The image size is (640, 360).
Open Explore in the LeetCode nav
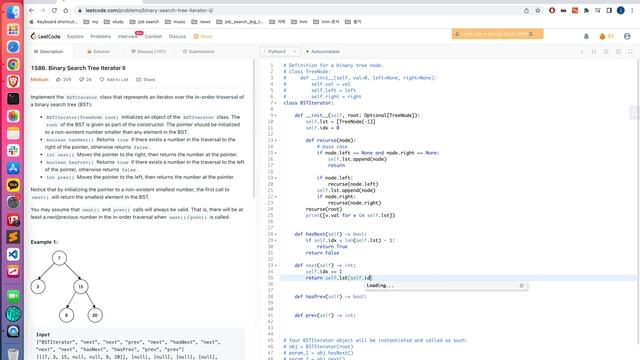pos(75,36)
